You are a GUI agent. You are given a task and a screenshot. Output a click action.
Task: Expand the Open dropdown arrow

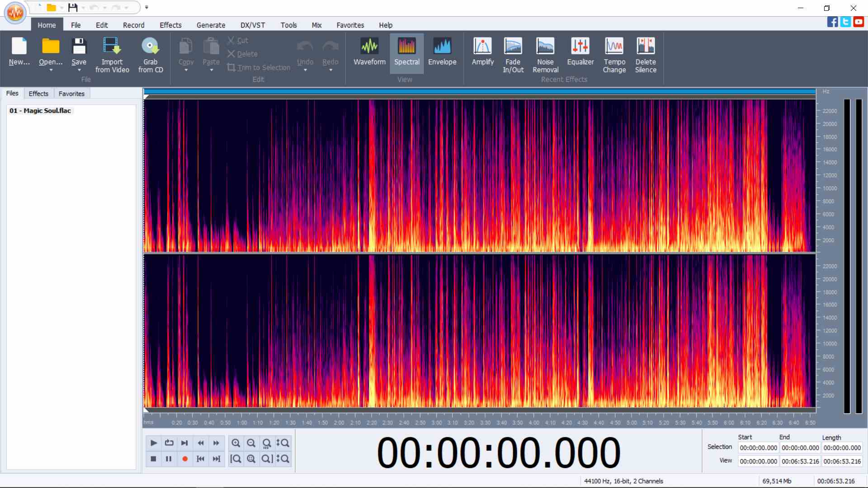click(x=51, y=70)
